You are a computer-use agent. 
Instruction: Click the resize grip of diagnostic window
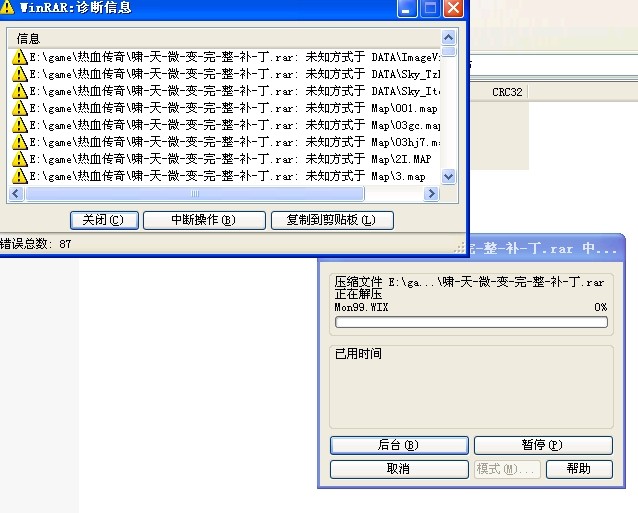pyautogui.click(x=460, y=248)
